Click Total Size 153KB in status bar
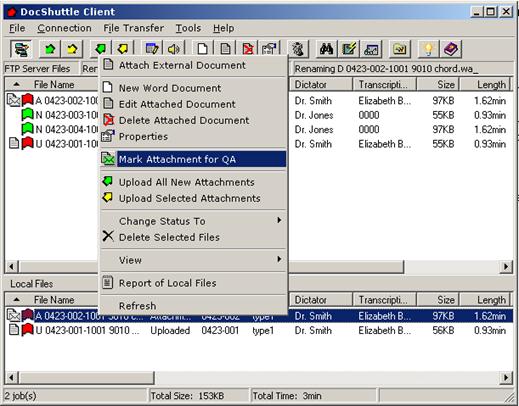Image resolution: width=519 pixels, height=406 pixels. [x=187, y=396]
